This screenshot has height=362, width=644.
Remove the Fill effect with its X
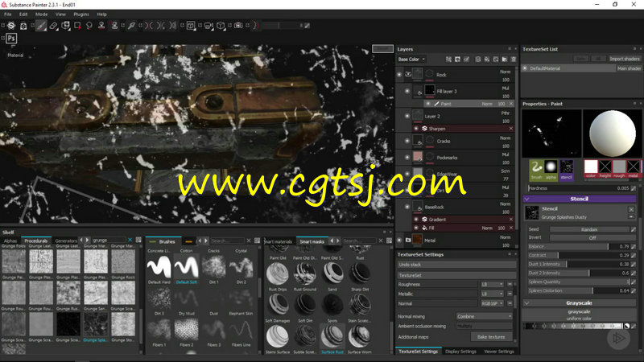point(511,228)
